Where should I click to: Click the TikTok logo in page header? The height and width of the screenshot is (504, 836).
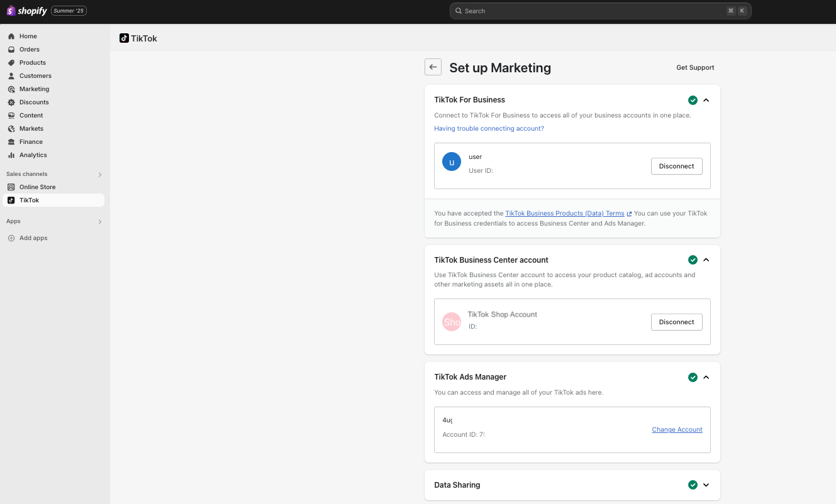(x=125, y=38)
